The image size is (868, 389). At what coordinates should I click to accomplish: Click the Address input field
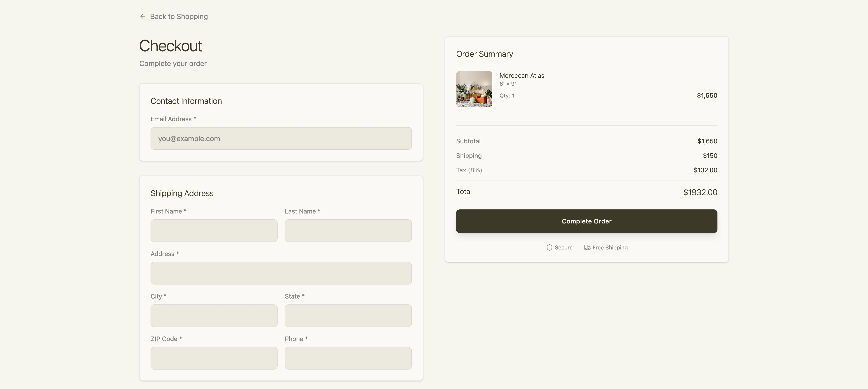(x=281, y=273)
